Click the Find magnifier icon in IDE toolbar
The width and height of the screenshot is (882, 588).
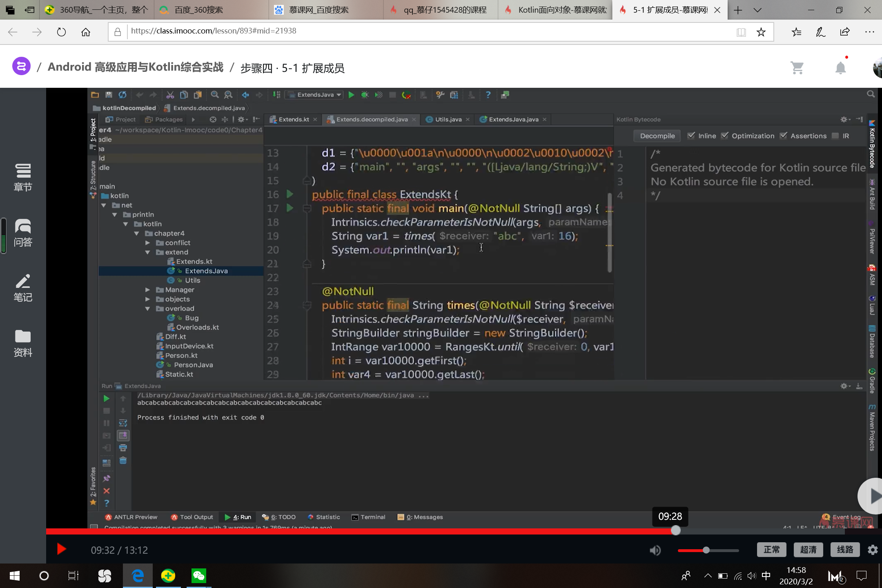214,95
